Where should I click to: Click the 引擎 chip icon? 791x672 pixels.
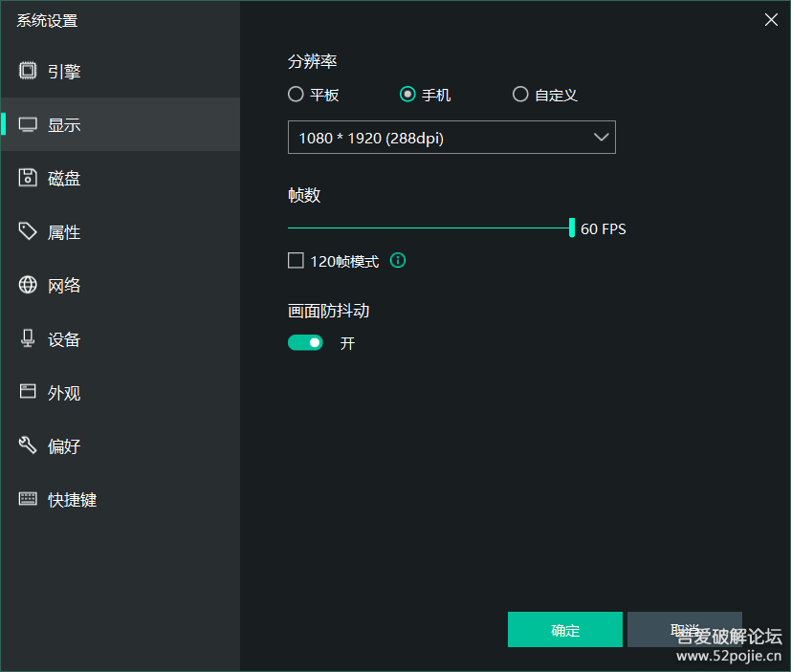[x=28, y=71]
